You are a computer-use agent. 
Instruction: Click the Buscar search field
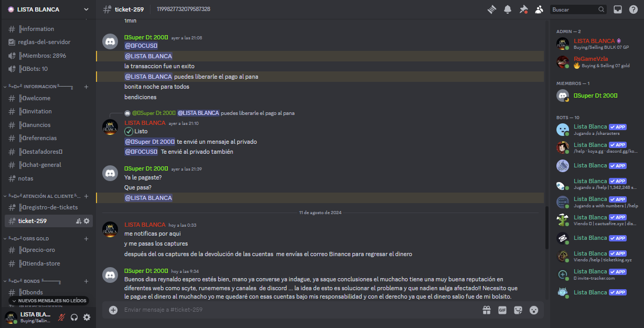click(574, 9)
